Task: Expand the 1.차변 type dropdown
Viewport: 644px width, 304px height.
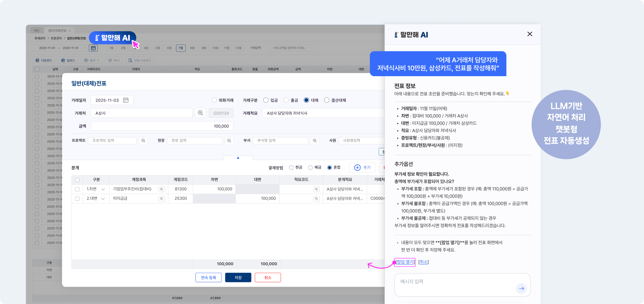Action: (x=103, y=189)
